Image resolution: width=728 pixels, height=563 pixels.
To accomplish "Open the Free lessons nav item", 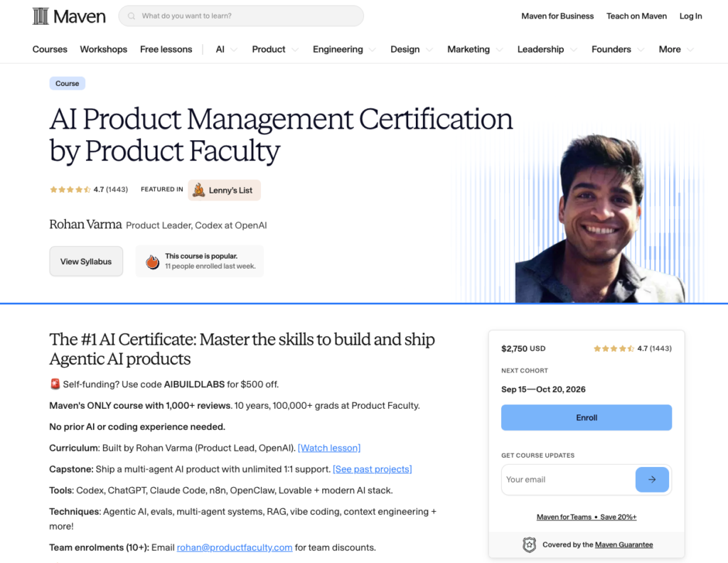I will 166,49.
